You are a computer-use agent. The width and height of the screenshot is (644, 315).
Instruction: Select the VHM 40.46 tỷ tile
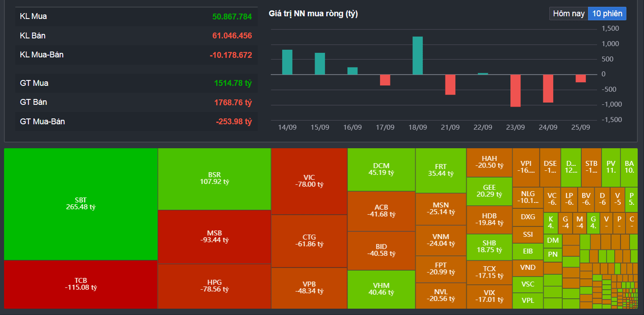pos(381,289)
